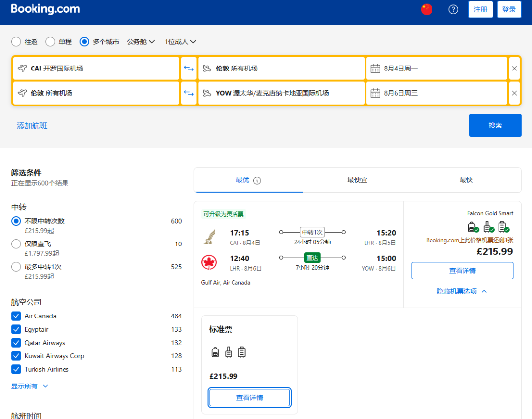Click 可升级为灵活票 upgrade label
Image resolution: width=532 pixels, height=419 pixels.
224,214
